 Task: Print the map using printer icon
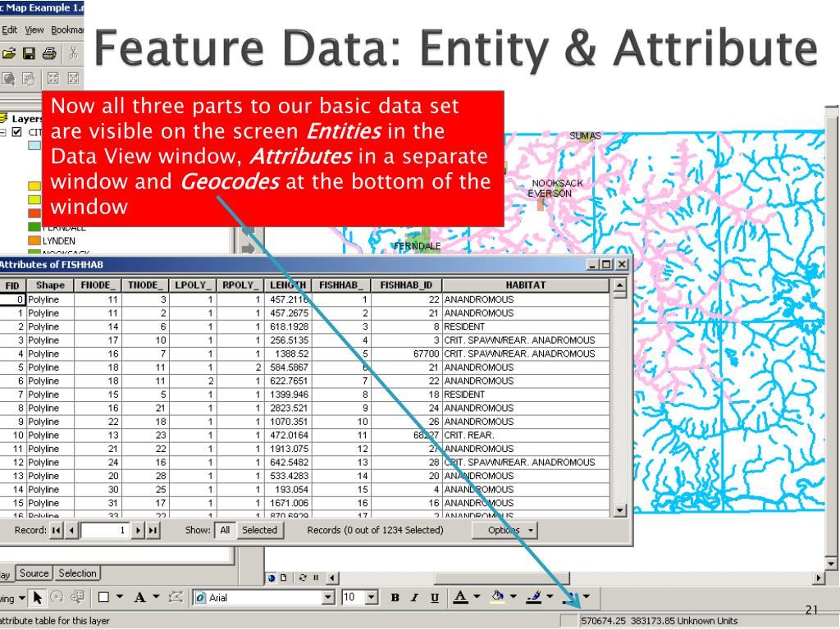48,53
